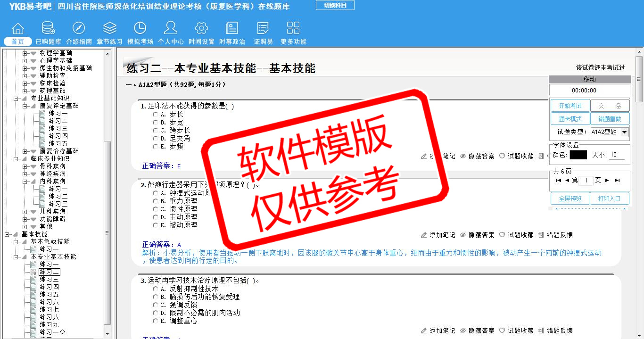The height and width of the screenshot is (339, 644).
Task: Open the 个人中心 user icon
Action: [x=171, y=28]
